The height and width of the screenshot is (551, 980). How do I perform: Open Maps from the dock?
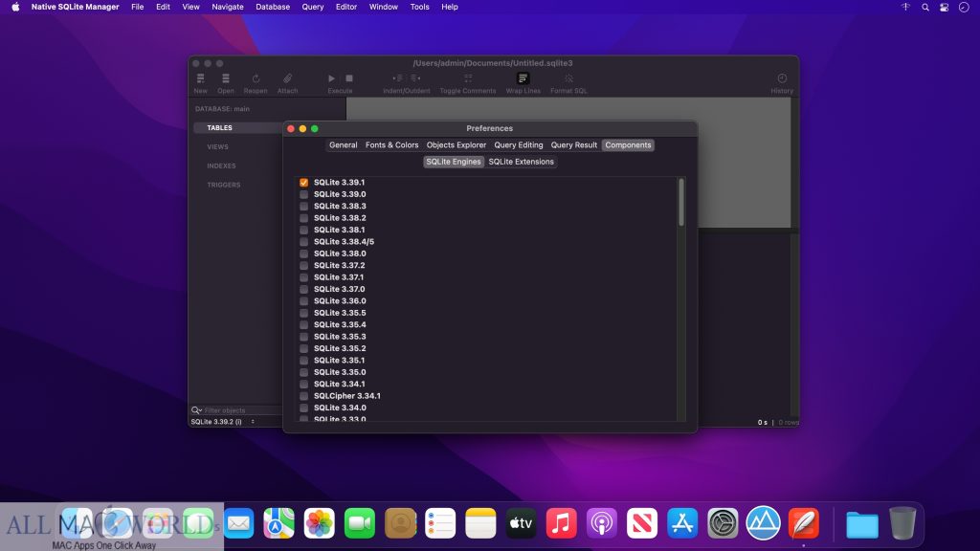(278, 523)
